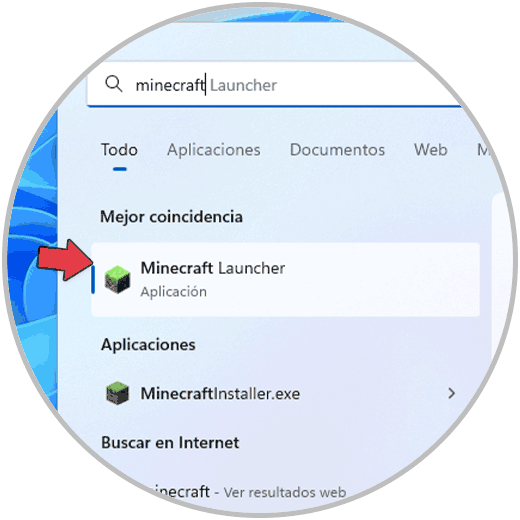Switch to the Aplicaciones filter tab
Viewport: 520px width, 520px height.
214,150
